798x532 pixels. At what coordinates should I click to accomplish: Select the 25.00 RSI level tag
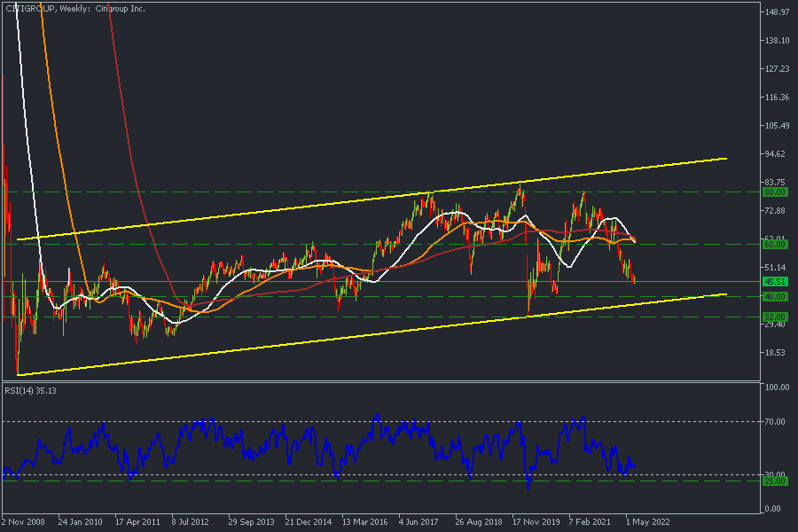pyautogui.click(x=776, y=481)
